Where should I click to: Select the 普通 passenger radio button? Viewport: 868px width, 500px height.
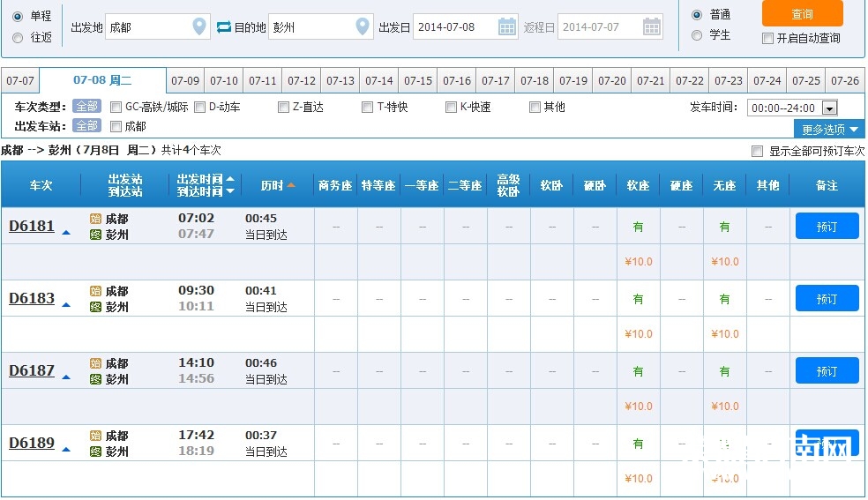point(697,15)
